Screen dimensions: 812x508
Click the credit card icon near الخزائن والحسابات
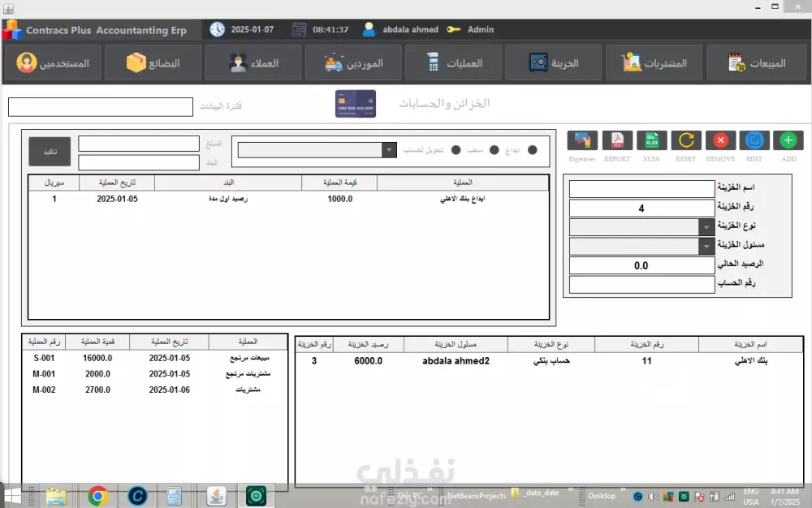point(355,103)
